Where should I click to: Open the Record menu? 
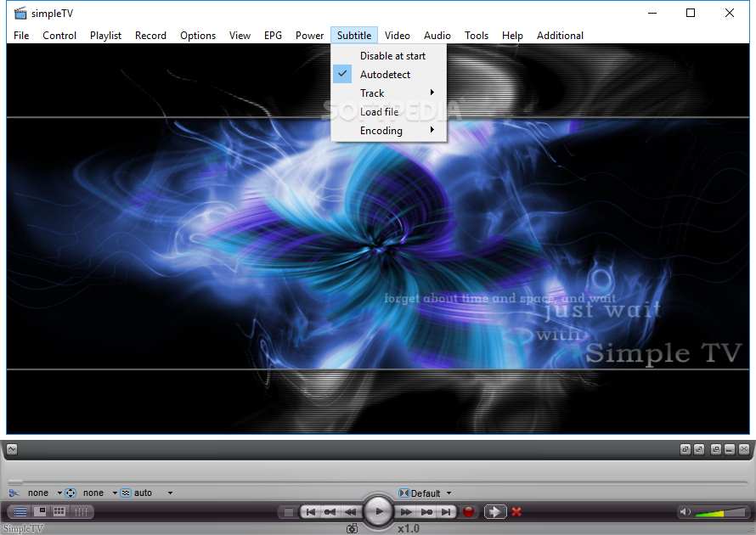point(150,35)
